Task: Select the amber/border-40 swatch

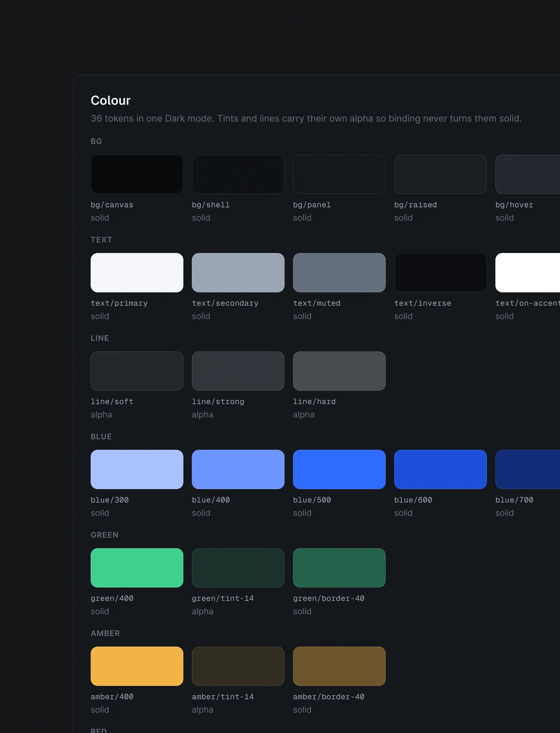Action: tap(339, 666)
